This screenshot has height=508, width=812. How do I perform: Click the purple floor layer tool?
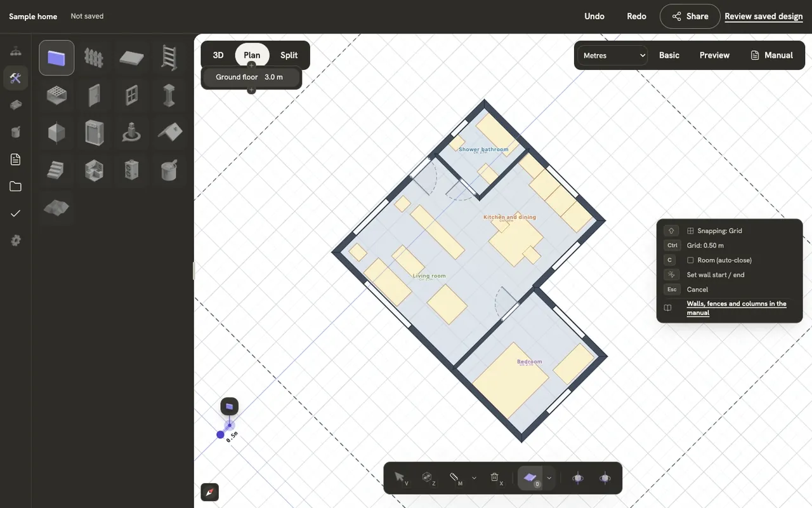[530, 478]
